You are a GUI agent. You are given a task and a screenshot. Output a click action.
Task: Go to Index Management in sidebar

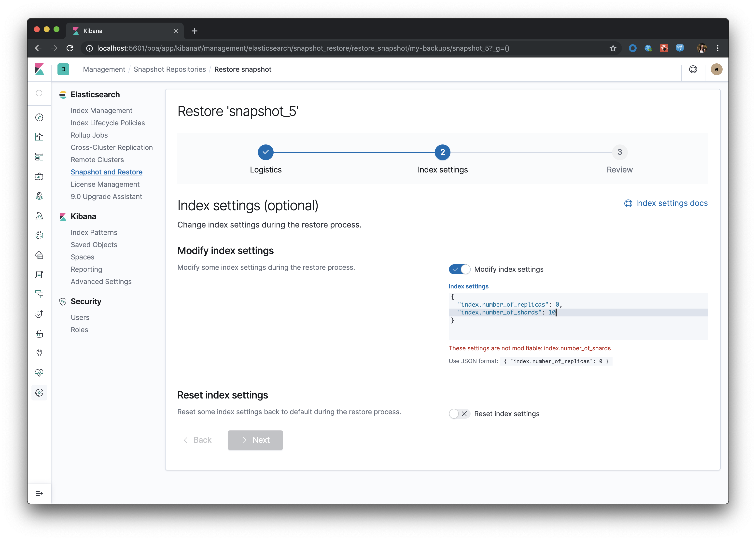101,110
